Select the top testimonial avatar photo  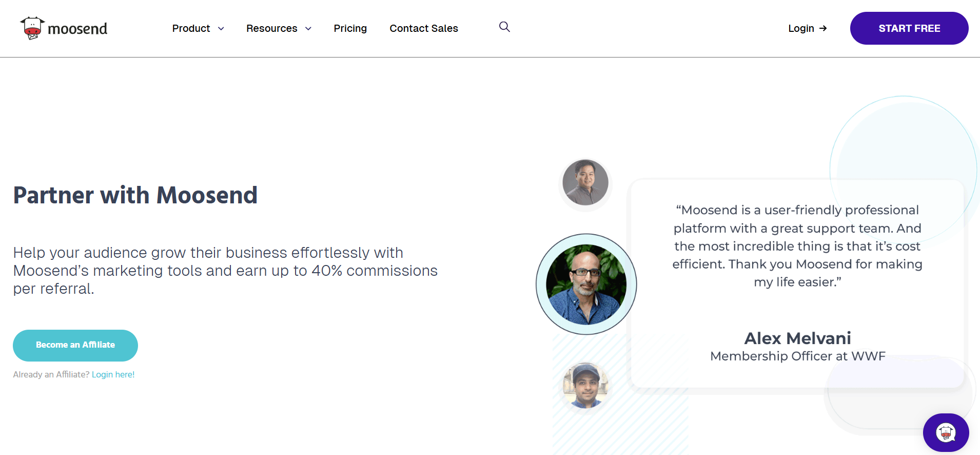585,182
